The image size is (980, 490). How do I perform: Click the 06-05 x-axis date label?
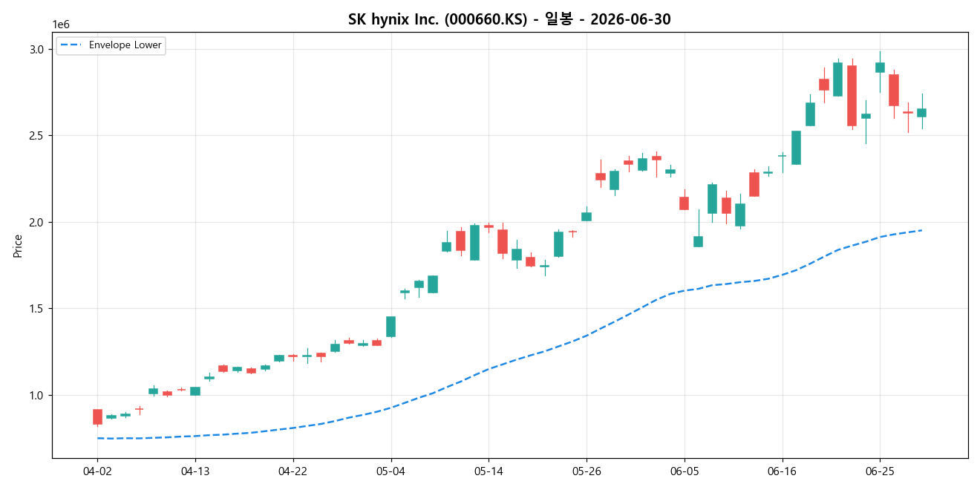pos(685,471)
